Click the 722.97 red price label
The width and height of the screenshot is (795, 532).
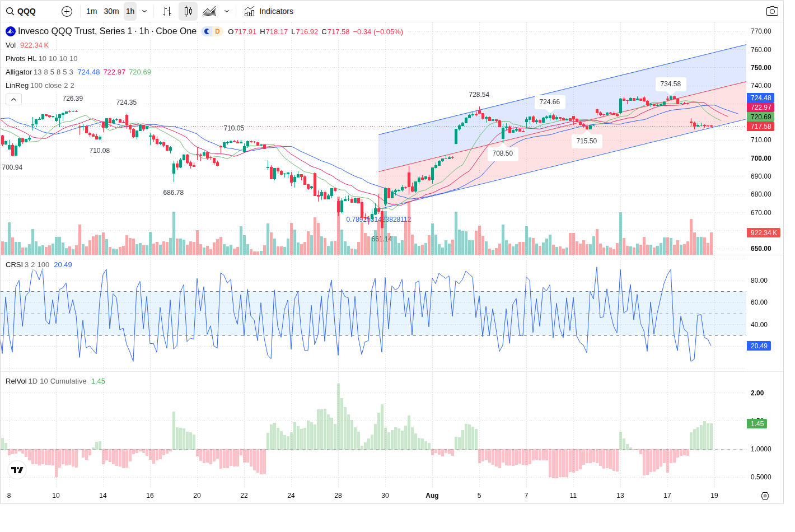pos(761,108)
